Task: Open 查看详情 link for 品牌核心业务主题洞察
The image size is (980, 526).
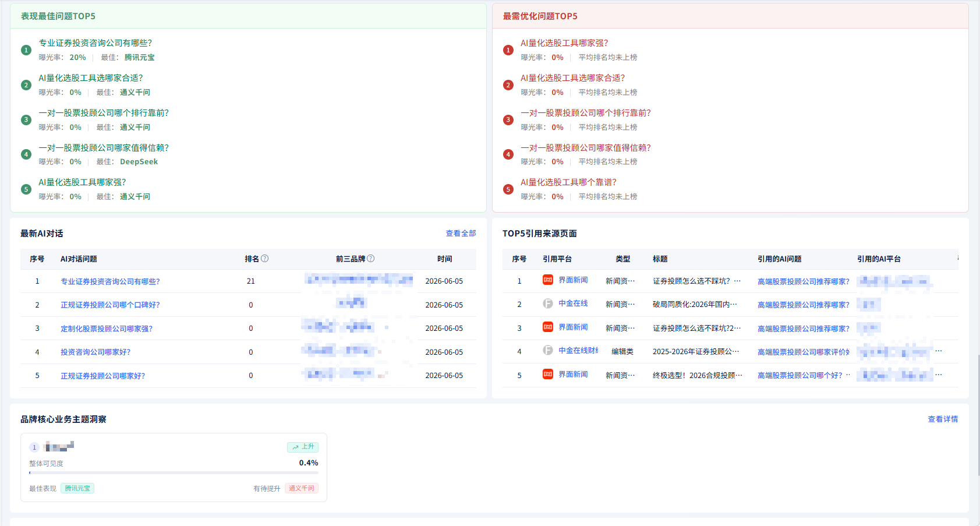Action: click(943, 419)
